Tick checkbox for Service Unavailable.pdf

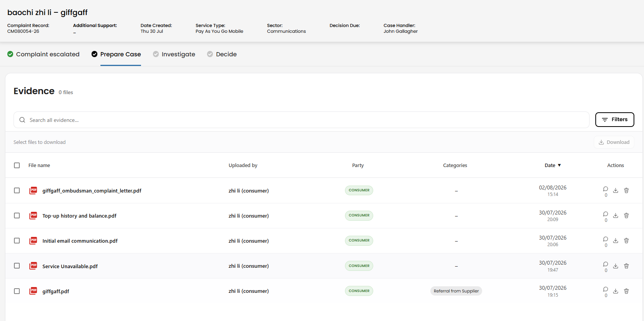[17, 266]
